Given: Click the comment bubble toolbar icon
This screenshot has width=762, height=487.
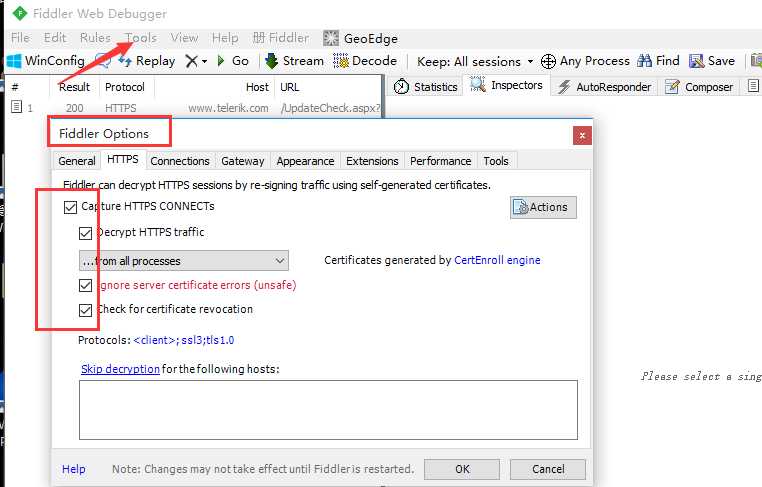Looking at the screenshot, I should [102, 61].
